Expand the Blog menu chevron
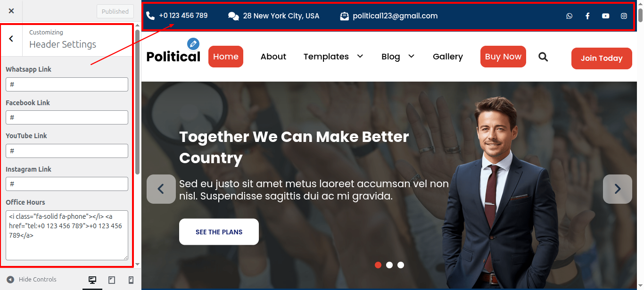This screenshot has width=644, height=290. (411, 56)
